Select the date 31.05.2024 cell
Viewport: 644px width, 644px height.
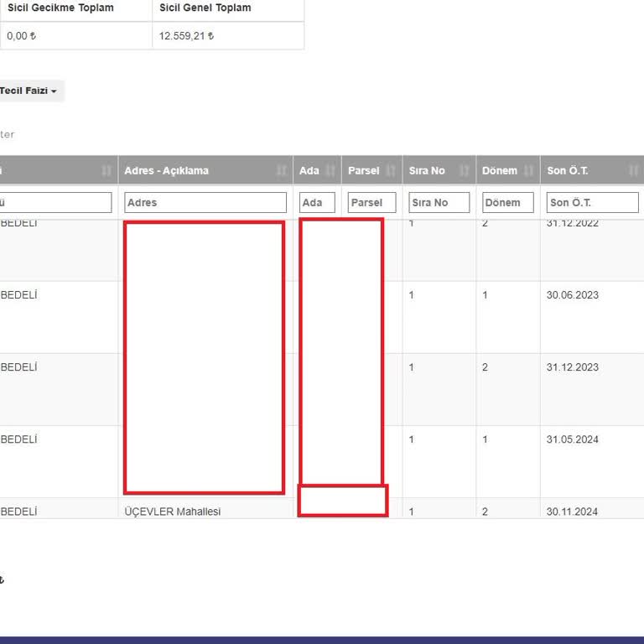[x=572, y=439]
